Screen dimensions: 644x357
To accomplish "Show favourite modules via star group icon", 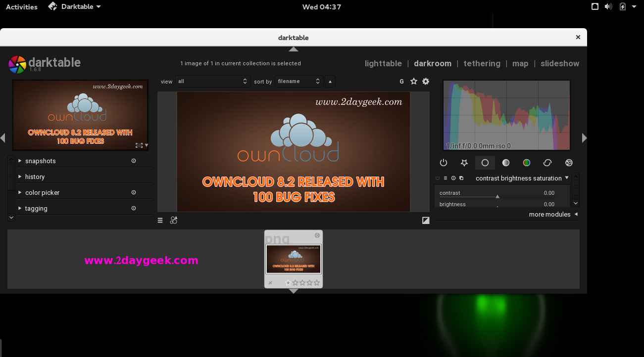I will click(464, 163).
